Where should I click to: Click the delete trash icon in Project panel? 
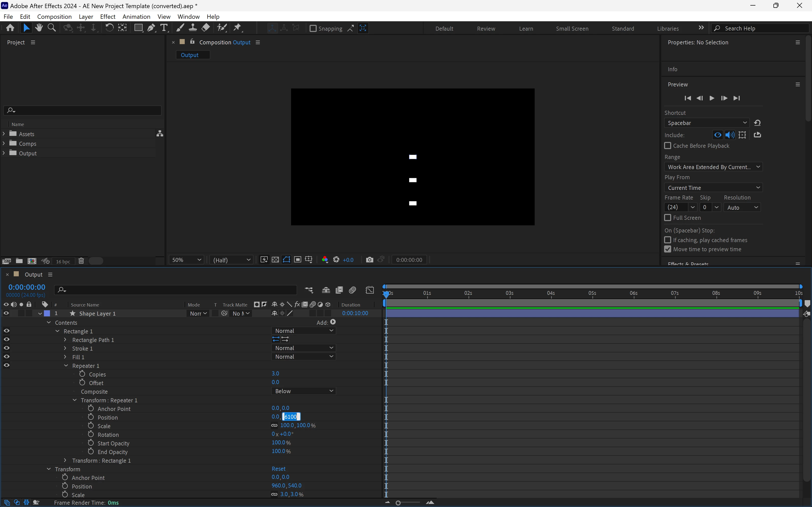point(81,261)
